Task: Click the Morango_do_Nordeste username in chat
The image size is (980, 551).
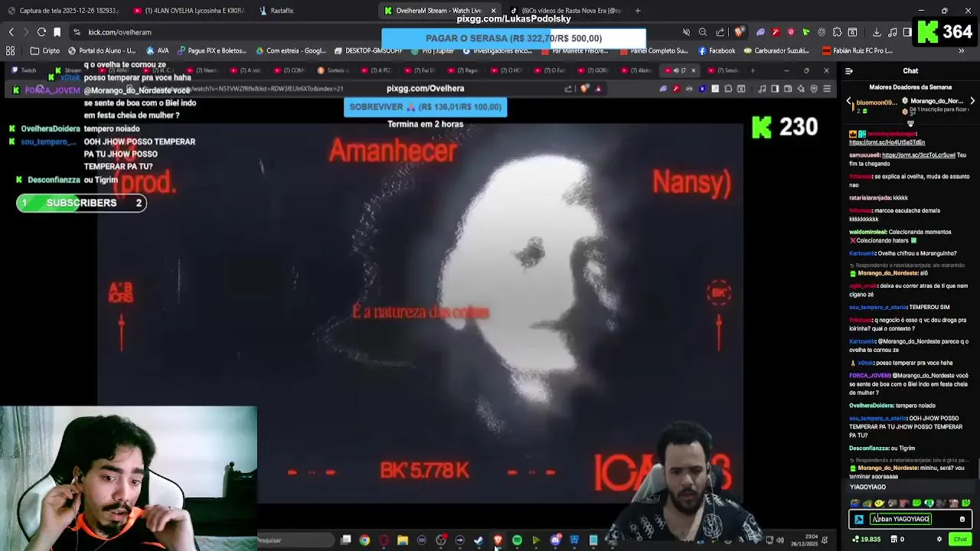Action: tap(888, 273)
